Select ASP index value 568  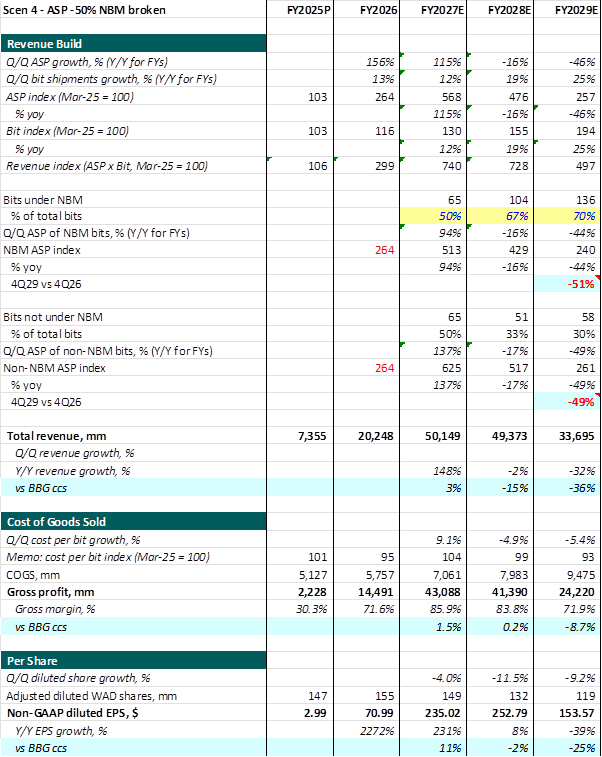[451, 97]
